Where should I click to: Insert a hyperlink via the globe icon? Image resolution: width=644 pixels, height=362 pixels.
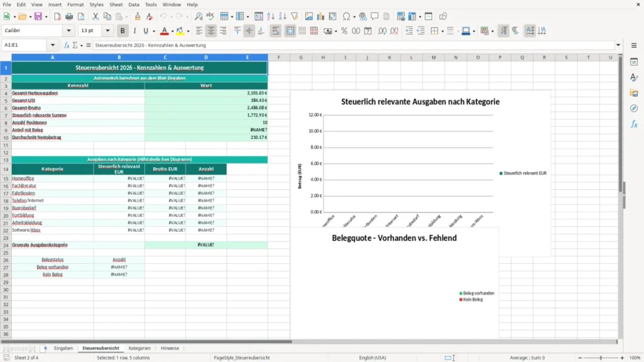tap(363, 16)
